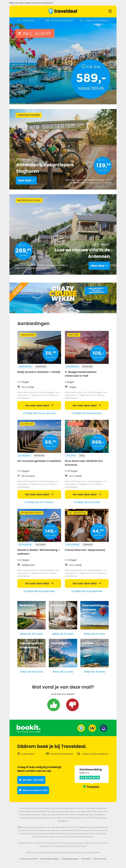Click 'Naar deal' for Ardennen villa
The image size is (126, 868).
99,266
